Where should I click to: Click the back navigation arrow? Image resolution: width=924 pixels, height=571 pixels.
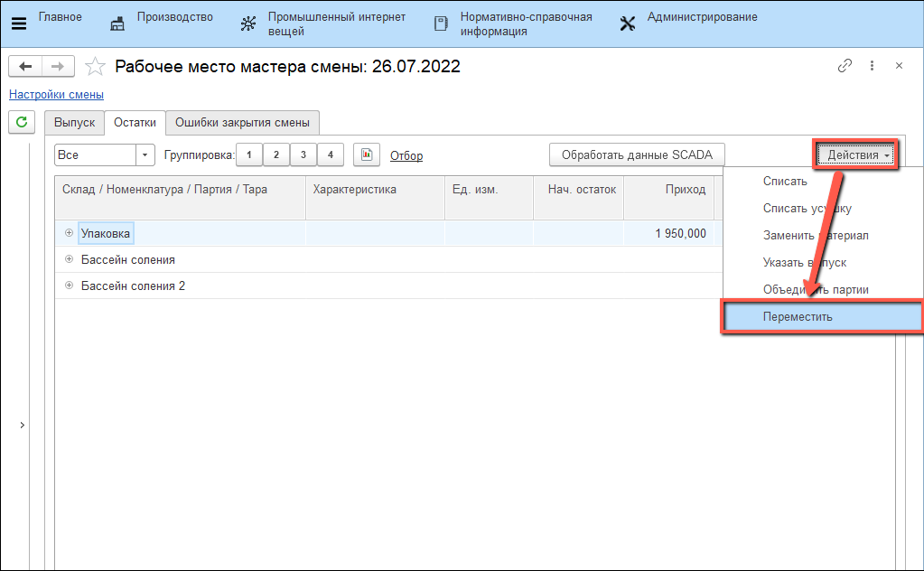[x=25, y=66]
